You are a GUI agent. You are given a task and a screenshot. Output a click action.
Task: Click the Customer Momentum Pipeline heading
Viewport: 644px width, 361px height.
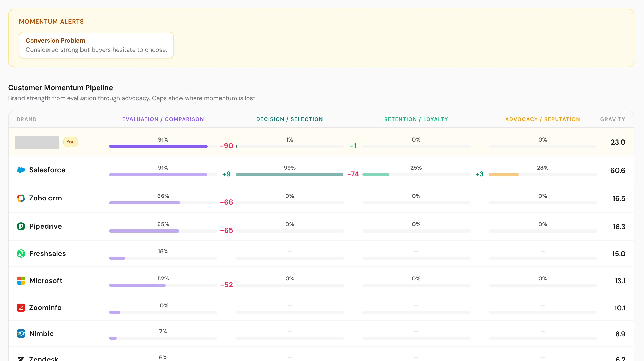pos(61,88)
